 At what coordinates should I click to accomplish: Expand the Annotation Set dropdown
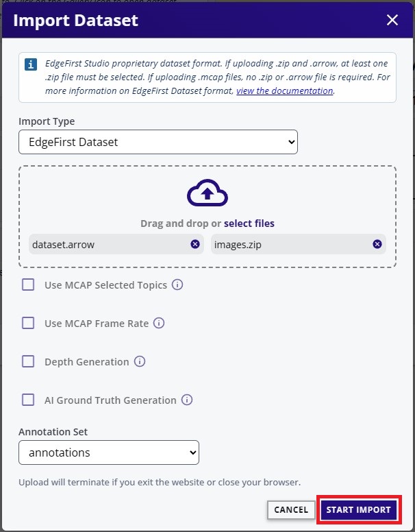click(109, 452)
